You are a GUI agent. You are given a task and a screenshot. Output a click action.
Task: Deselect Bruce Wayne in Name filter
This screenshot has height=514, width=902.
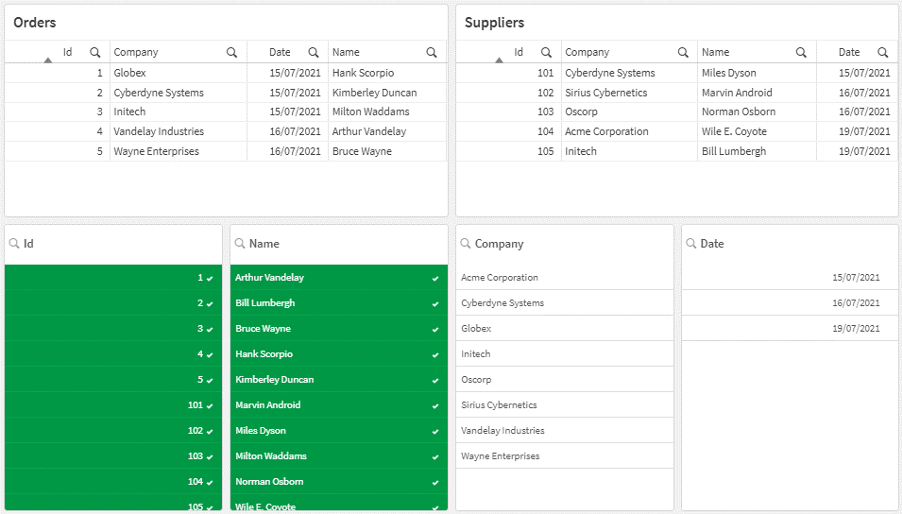click(339, 328)
